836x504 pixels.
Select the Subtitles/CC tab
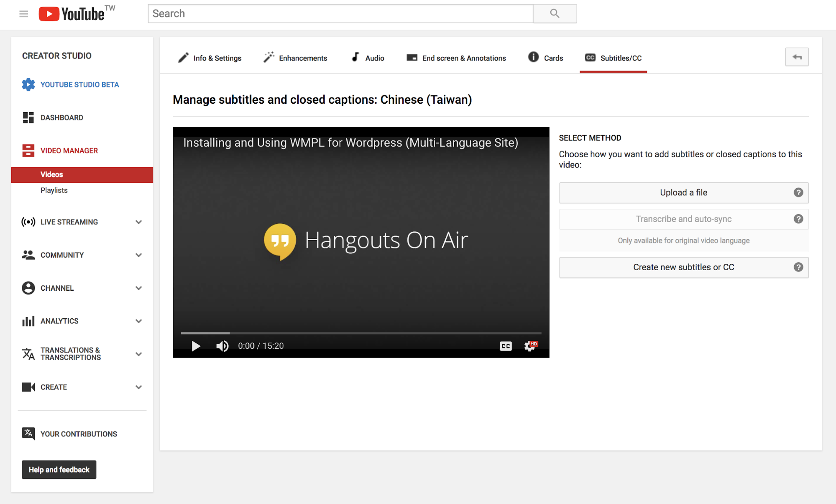[x=613, y=58]
